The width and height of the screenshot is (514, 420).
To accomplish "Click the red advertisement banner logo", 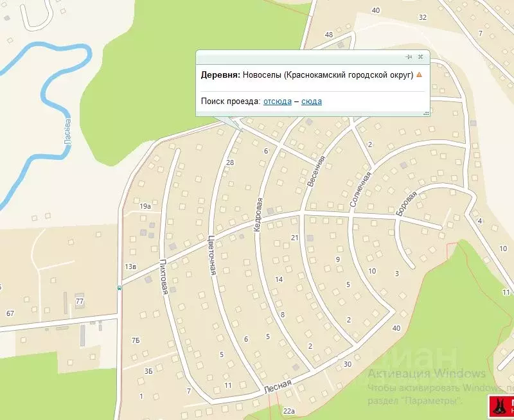I will coord(501,405).
